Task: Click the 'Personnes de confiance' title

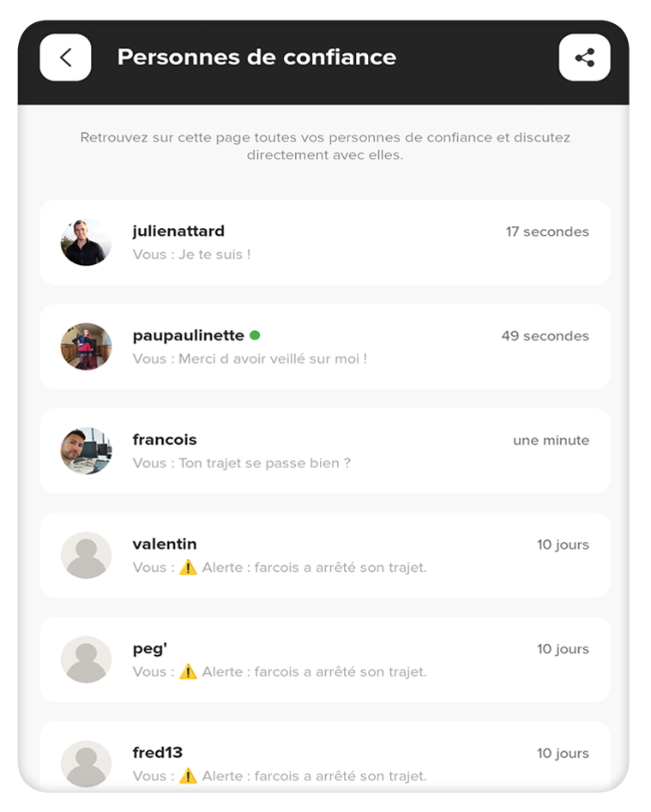Action: point(256,57)
